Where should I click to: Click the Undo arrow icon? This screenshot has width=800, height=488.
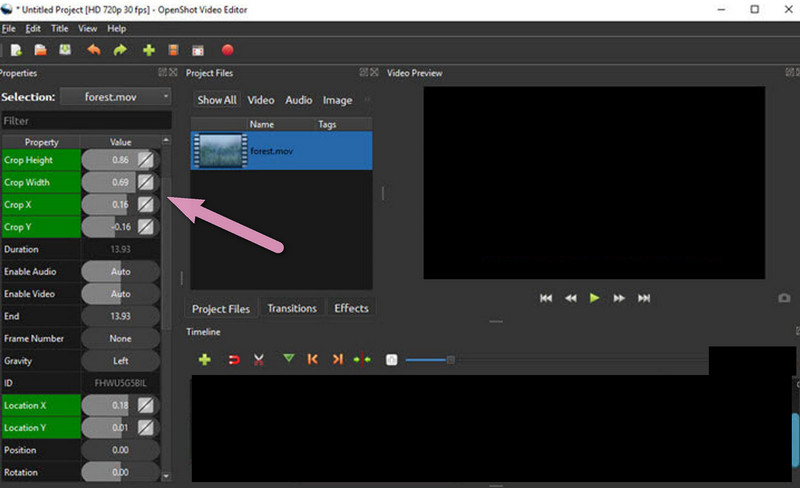pos(94,50)
